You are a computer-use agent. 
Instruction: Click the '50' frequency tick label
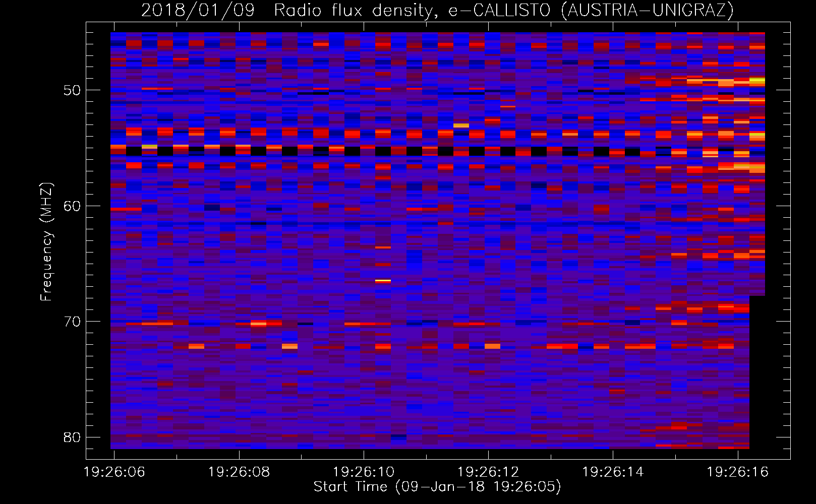click(72, 91)
